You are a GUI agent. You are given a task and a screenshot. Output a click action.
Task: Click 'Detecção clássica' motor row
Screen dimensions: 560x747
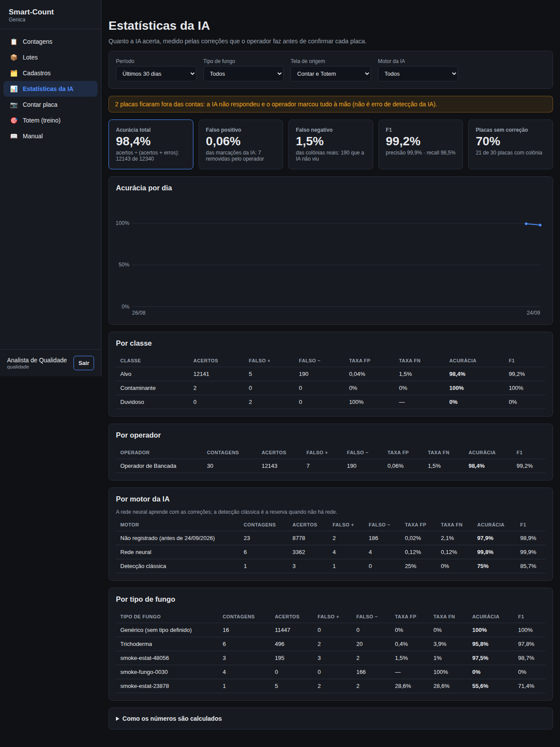tap(331, 566)
